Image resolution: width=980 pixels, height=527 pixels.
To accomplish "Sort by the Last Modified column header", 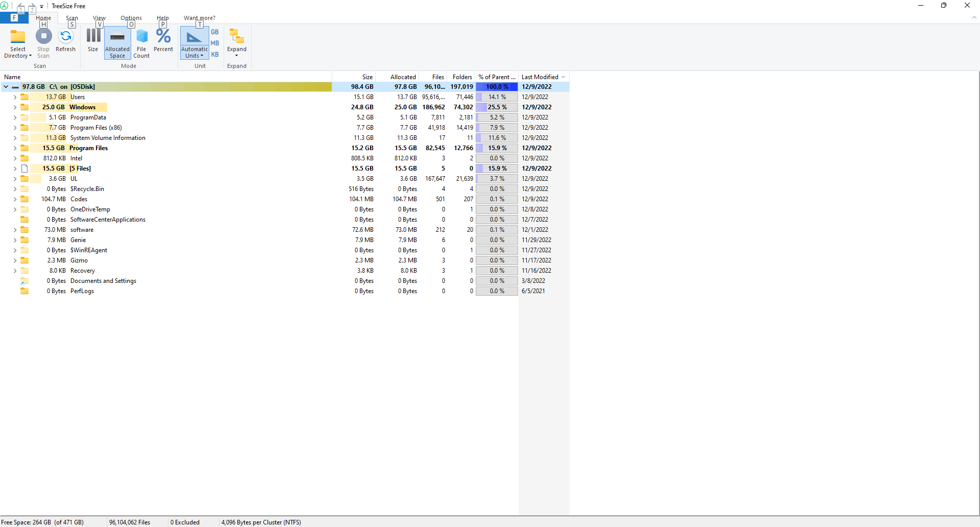I will click(544, 77).
